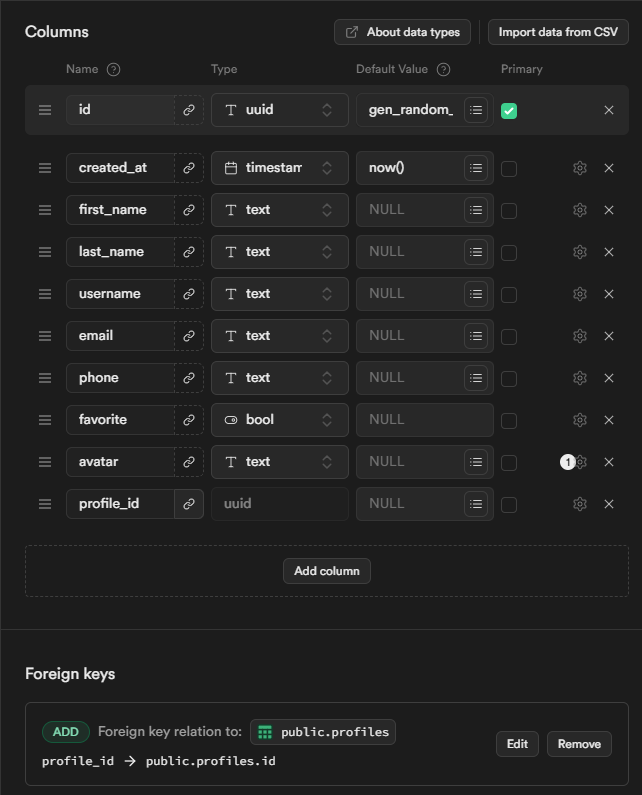The width and height of the screenshot is (642, 795).
Task: Open bool type dropdown for favorite column
Action: (x=280, y=420)
